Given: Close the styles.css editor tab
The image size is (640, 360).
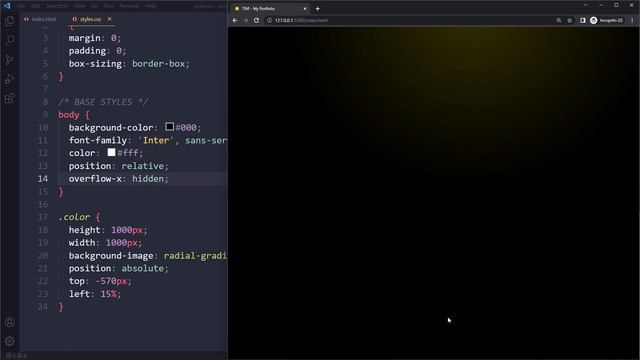Looking at the screenshot, I should click(109, 19).
